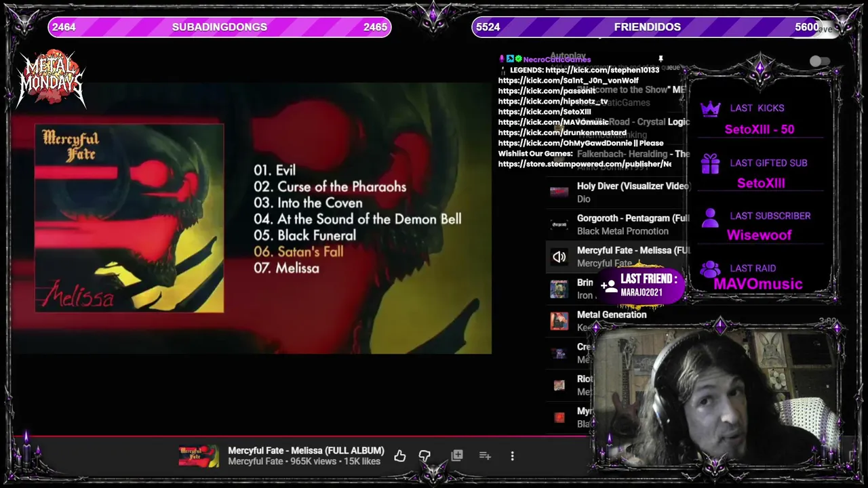
Task: Click the Metal Mondays logo
Action: coord(52,80)
